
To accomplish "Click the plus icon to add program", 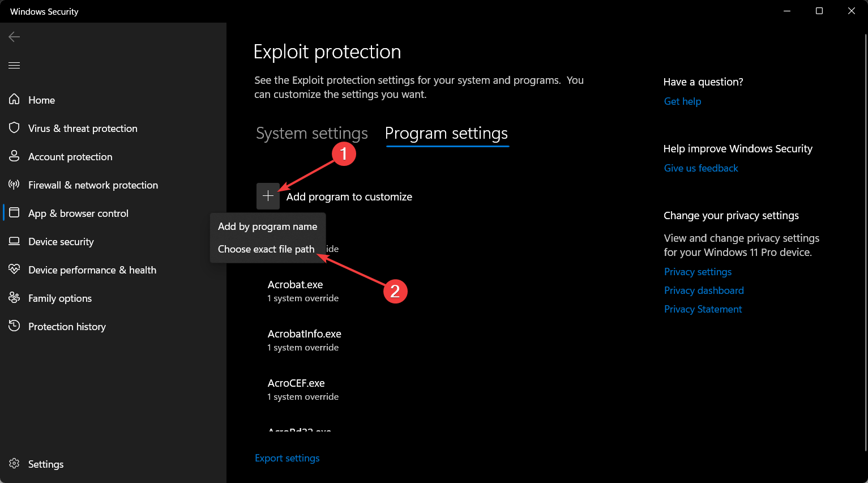I will tap(268, 196).
